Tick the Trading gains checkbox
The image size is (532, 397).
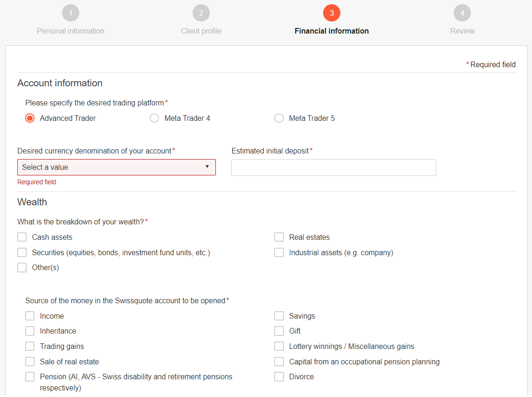click(x=30, y=347)
